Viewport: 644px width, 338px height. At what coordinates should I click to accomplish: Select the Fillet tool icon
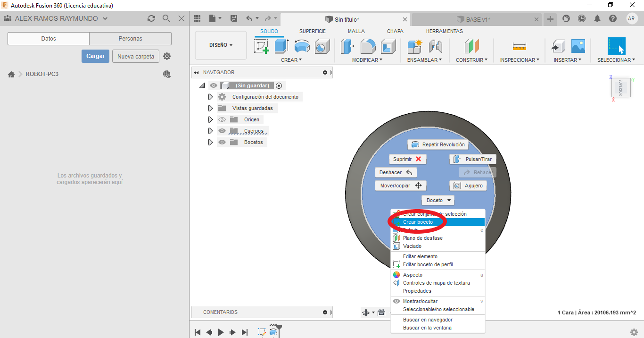[x=368, y=46]
